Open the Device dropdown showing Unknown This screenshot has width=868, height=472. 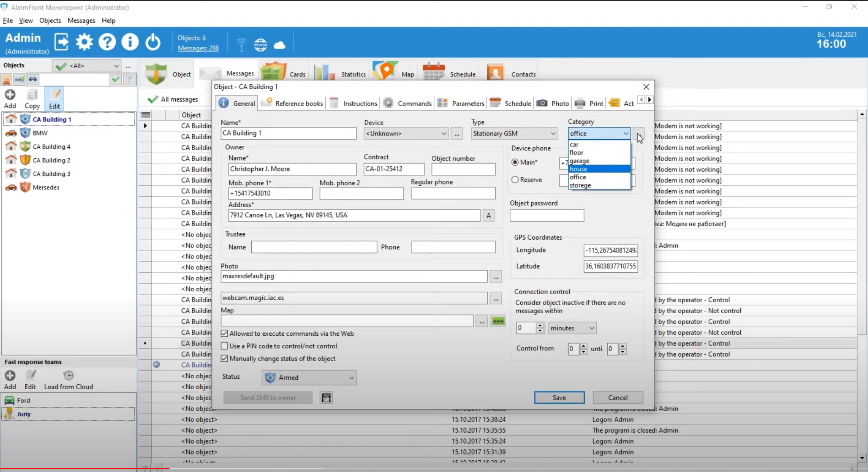(x=406, y=133)
